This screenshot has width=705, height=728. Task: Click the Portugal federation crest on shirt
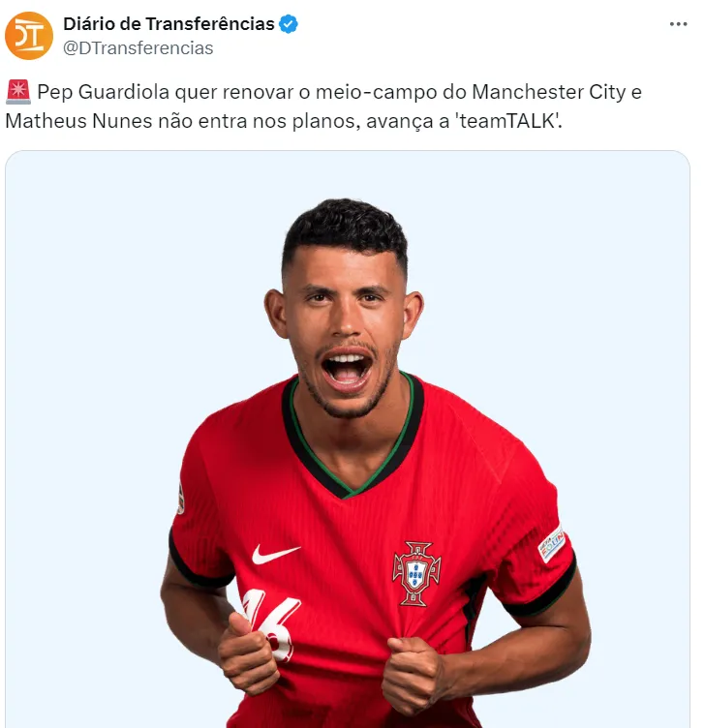click(x=416, y=574)
